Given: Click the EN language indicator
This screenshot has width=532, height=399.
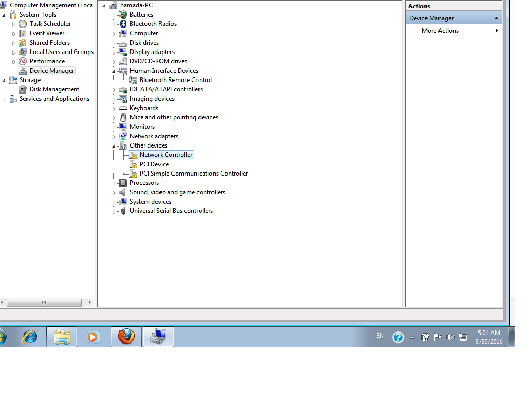Looking at the screenshot, I should [380, 336].
